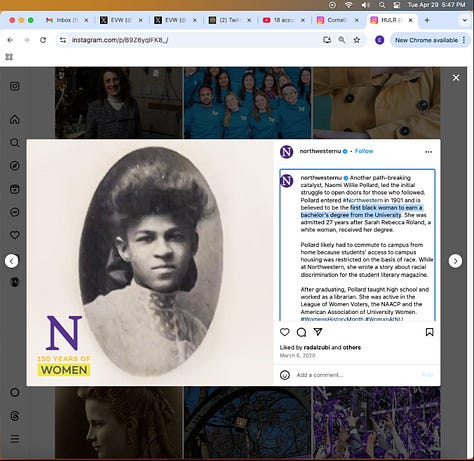Click the date and time in menu bar
The height and width of the screenshot is (461, 474).
436,5
